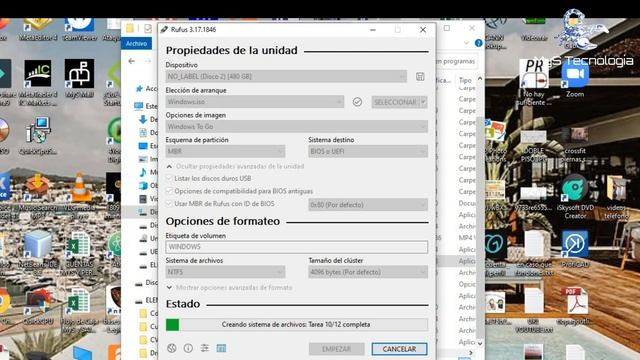Click File Explorer vertical scrollbar
Image resolution: width=640 pixels, height=360 pixels.
(480, 211)
